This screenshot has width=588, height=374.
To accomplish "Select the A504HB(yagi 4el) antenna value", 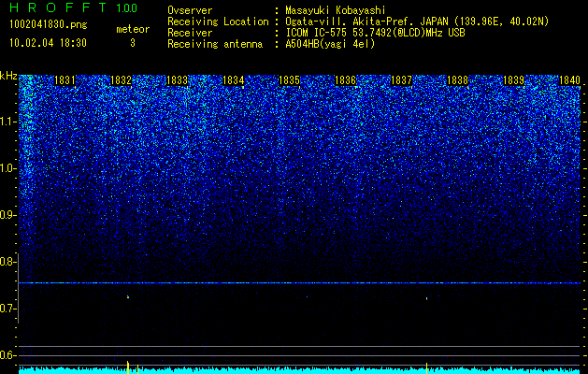I will pos(330,44).
